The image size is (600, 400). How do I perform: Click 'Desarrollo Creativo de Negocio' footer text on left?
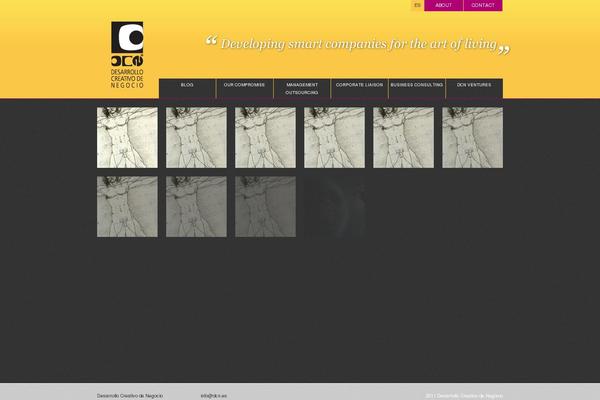click(x=130, y=396)
